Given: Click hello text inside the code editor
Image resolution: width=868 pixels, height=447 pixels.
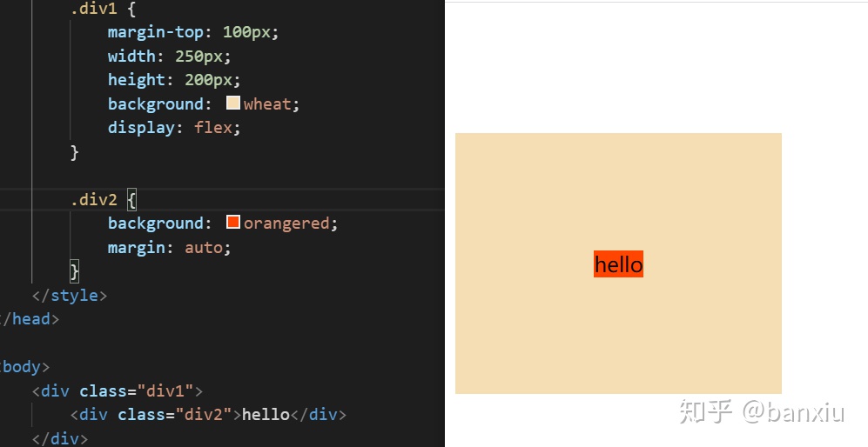Looking at the screenshot, I should tap(266, 414).
